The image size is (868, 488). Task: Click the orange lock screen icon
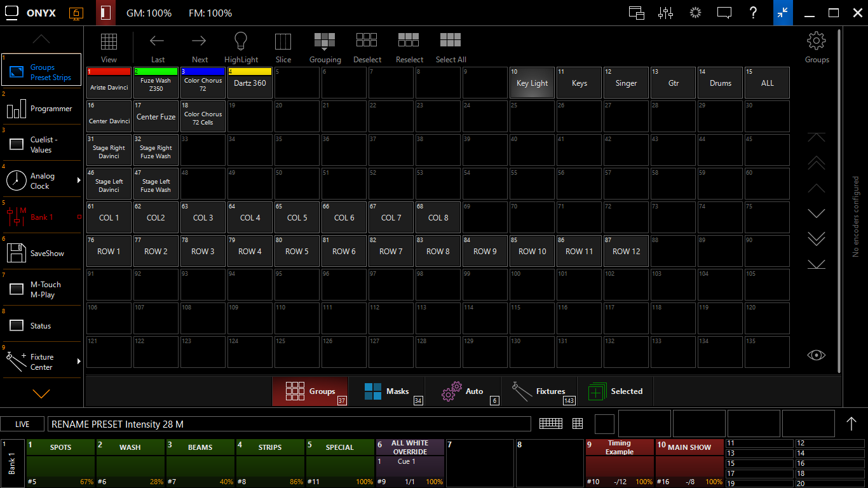point(76,13)
